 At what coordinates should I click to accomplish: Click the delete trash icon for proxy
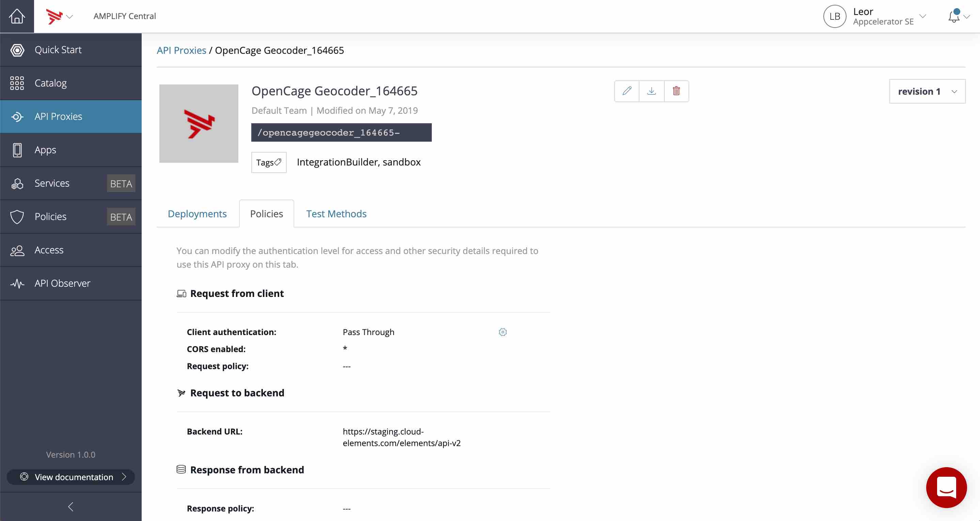(x=676, y=91)
